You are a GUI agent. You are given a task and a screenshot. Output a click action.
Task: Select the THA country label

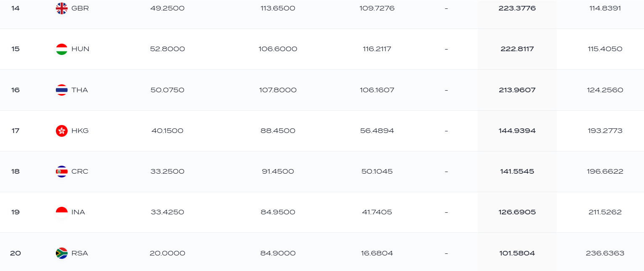[80, 90]
